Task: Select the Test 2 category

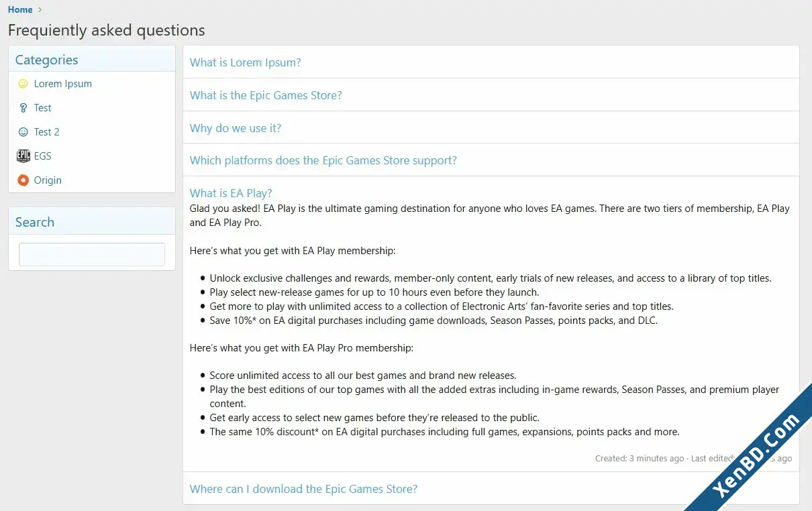Action: pyautogui.click(x=47, y=132)
